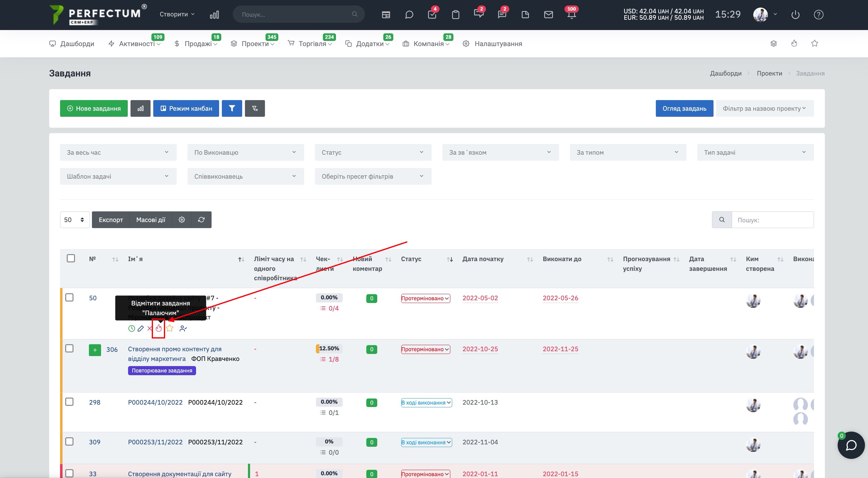Refresh the tasks table
Image resolution: width=868 pixels, height=478 pixels.
click(202, 220)
